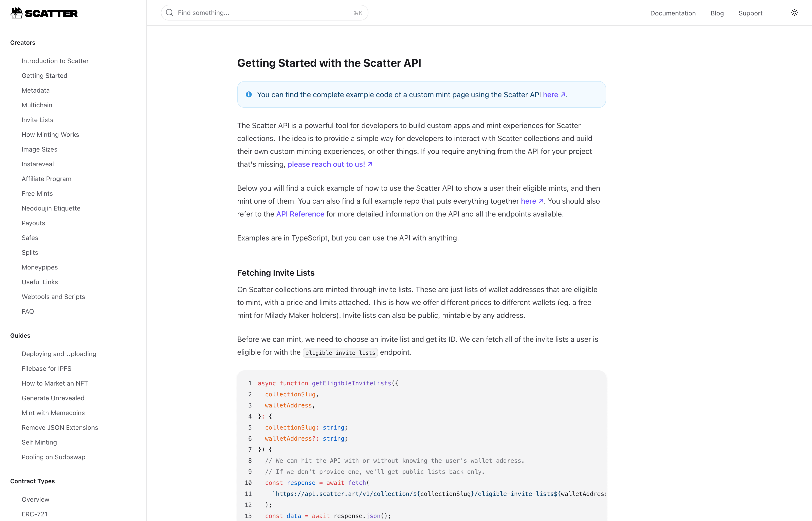
Task: Toggle the light/dark theme with the sun icon
Action: [x=794, y=12]
